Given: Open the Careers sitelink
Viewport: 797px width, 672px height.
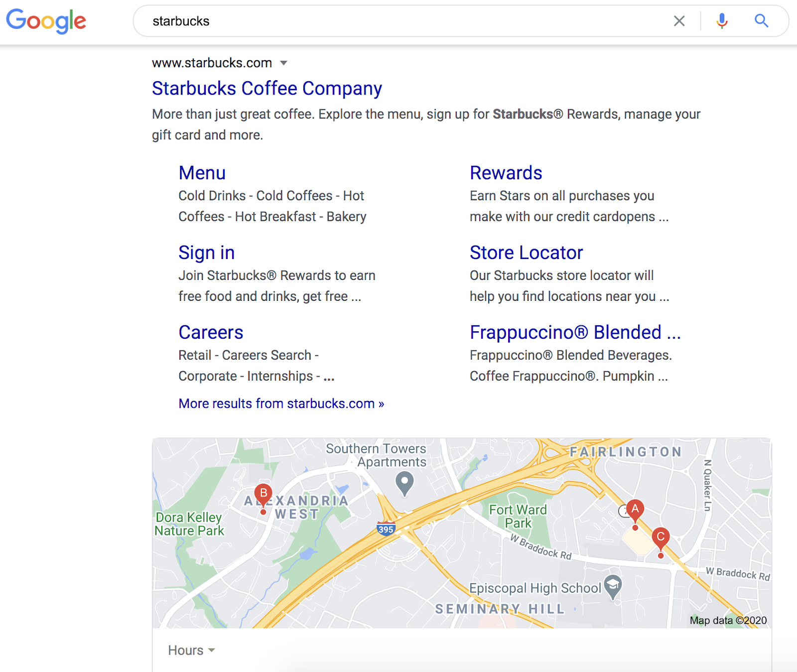Looking at the screenshot, I should (x=211, y=332).
